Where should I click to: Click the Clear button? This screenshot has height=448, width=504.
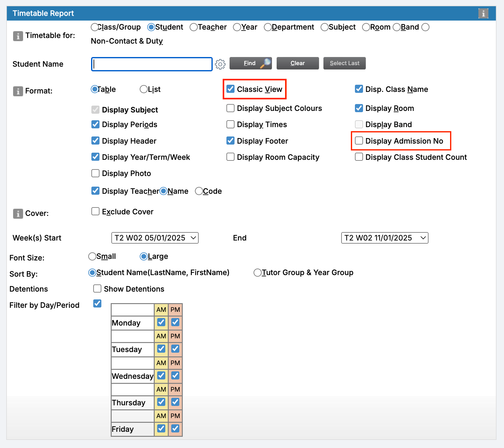click(x=297, y=63)
